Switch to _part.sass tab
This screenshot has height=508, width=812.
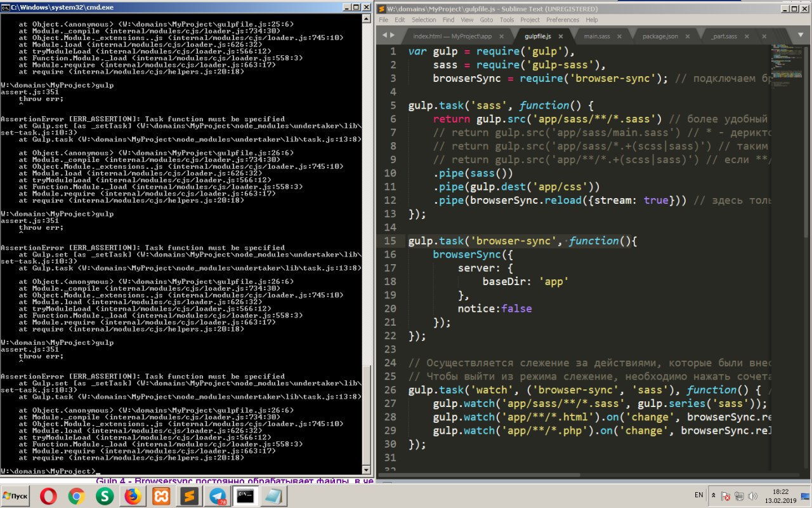tap(724, 36)
